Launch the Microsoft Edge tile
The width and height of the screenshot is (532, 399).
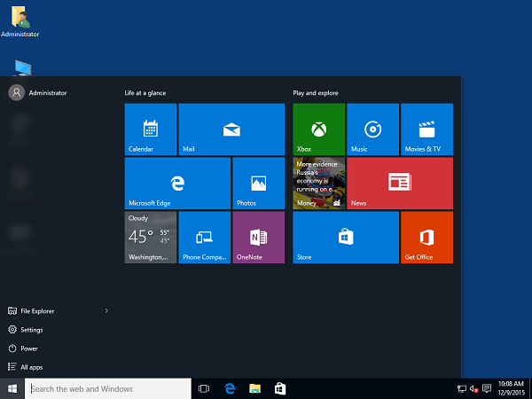177,184
